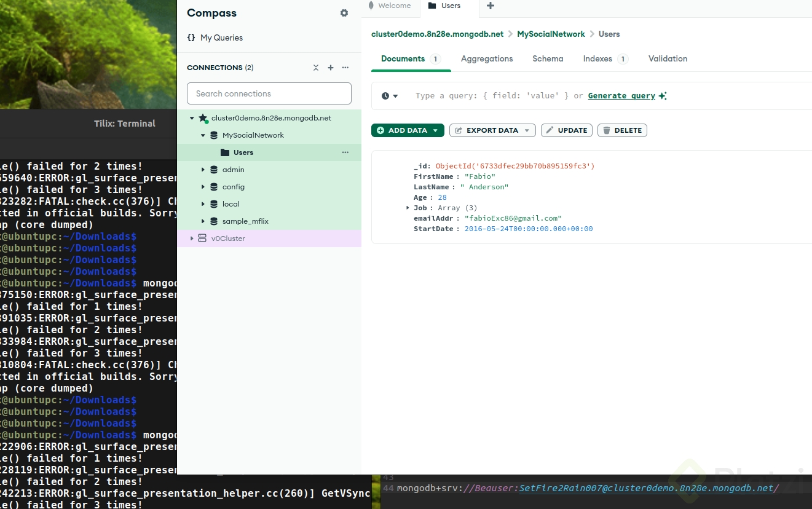Collapse all connections icon
Viewport: 812px width, 509px height.
[316, 68]
